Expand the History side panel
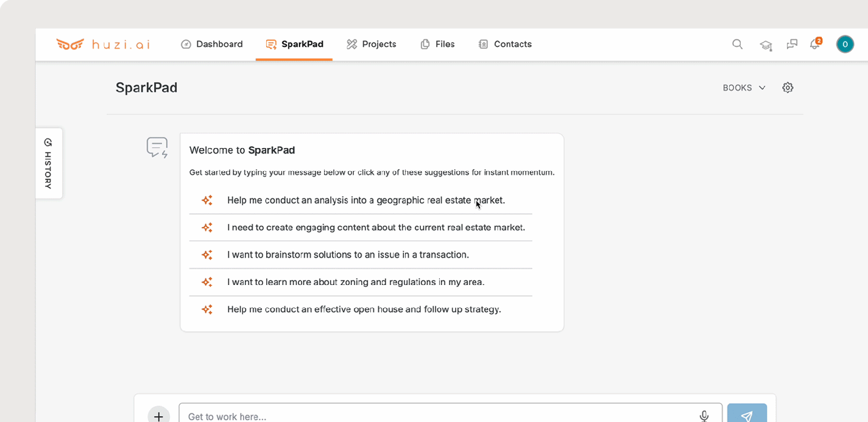The image size is (868, 422). 49,163
